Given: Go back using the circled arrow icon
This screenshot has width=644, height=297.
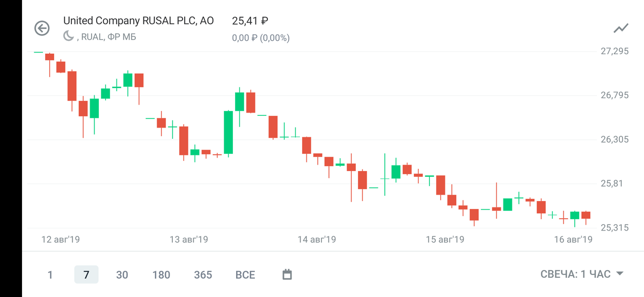Looking at the screenshot, I should [42, 28].
